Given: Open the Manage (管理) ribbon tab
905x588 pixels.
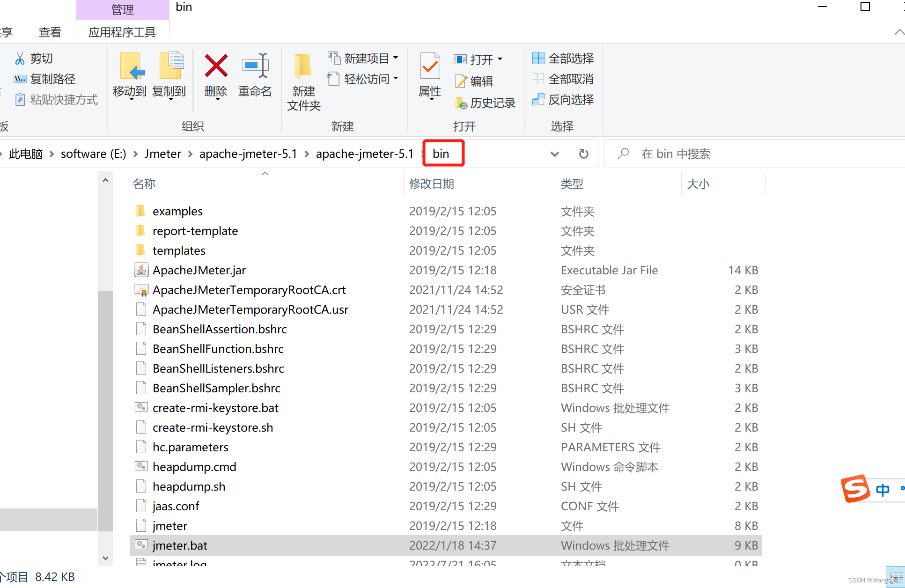Looking at the screenshot, I should click(x=122, y=10).
